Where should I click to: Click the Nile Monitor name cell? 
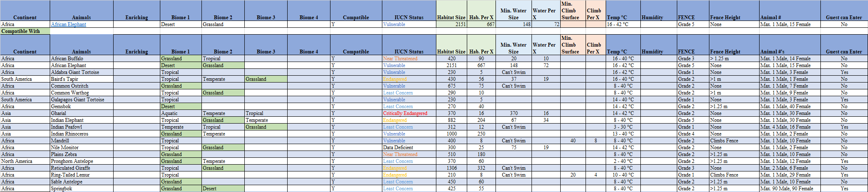[65, 148]
